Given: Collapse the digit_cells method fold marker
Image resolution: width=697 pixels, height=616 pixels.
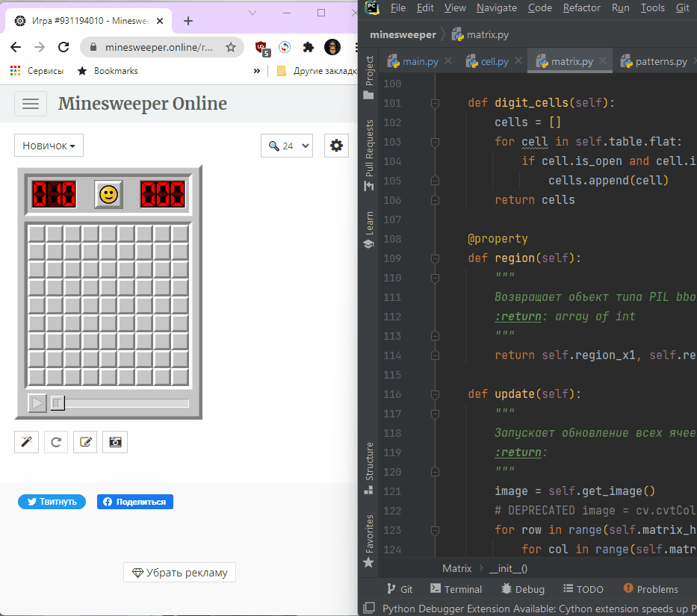Looking at the screenshot, I should click(x=436, y=103).
